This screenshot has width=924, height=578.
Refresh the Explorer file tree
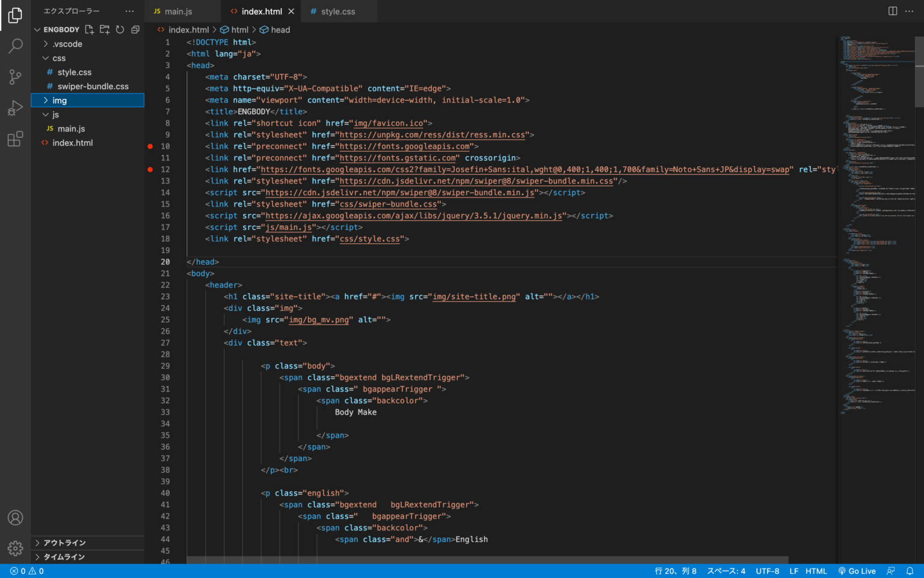coord(120,29)
